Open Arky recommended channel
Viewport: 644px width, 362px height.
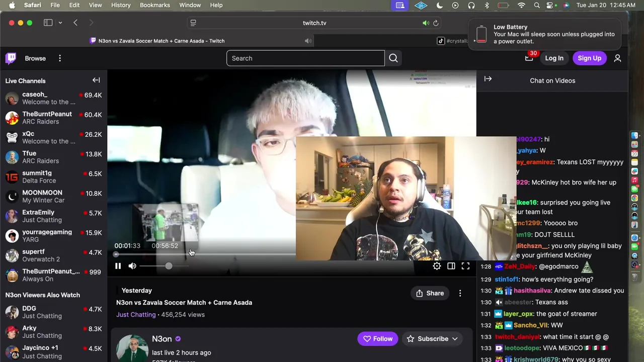click(x=53, y=332)
